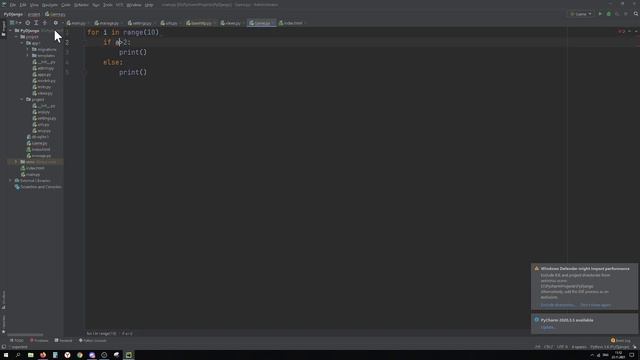The image size is (640, 360).
Task: Open the File menu
Action: (x=13, y=5)
